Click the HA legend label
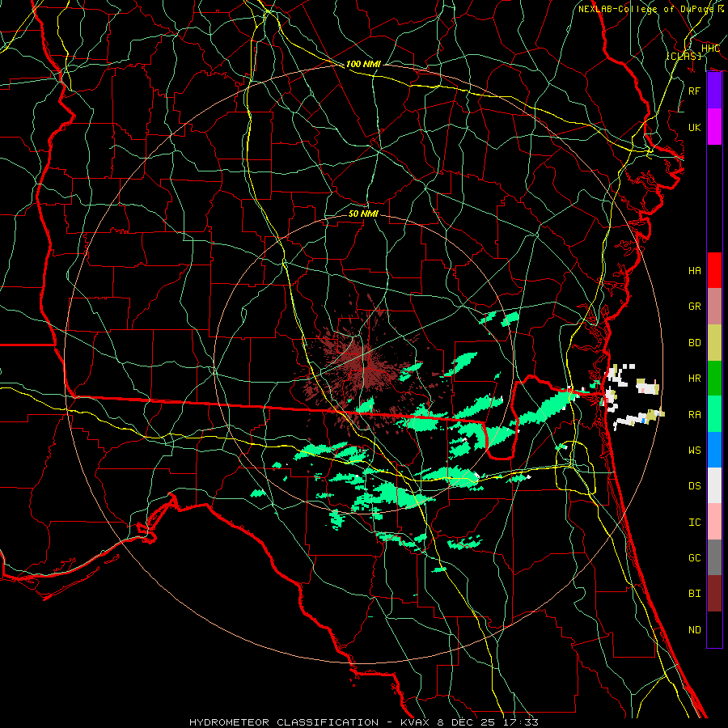This screenshot has height=728, width=728. (694, 271)
